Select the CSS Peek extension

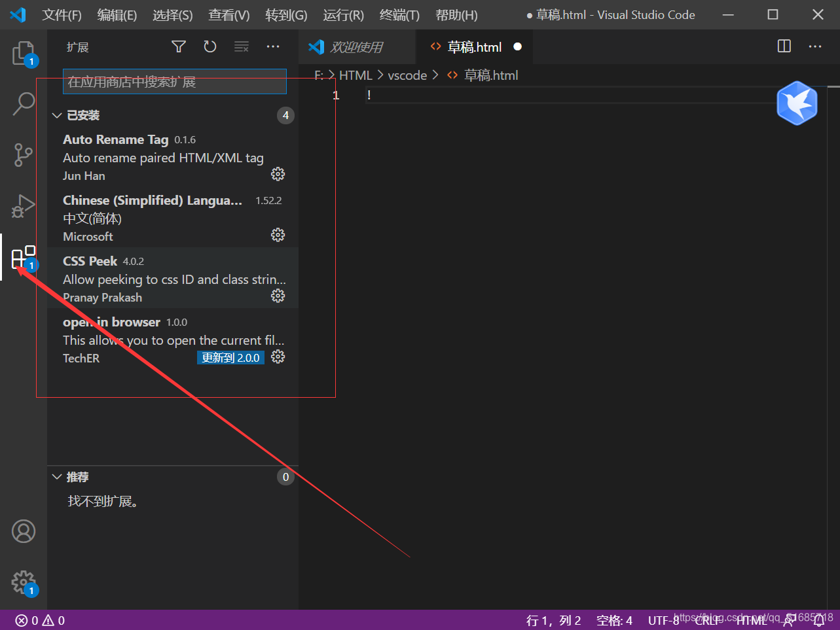click(x=173, y=279)
